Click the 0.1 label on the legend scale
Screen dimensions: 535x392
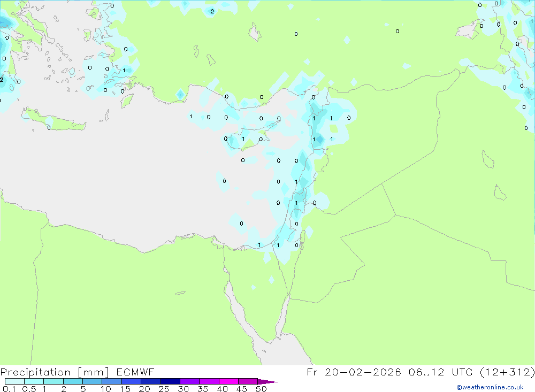pos(9,389)
